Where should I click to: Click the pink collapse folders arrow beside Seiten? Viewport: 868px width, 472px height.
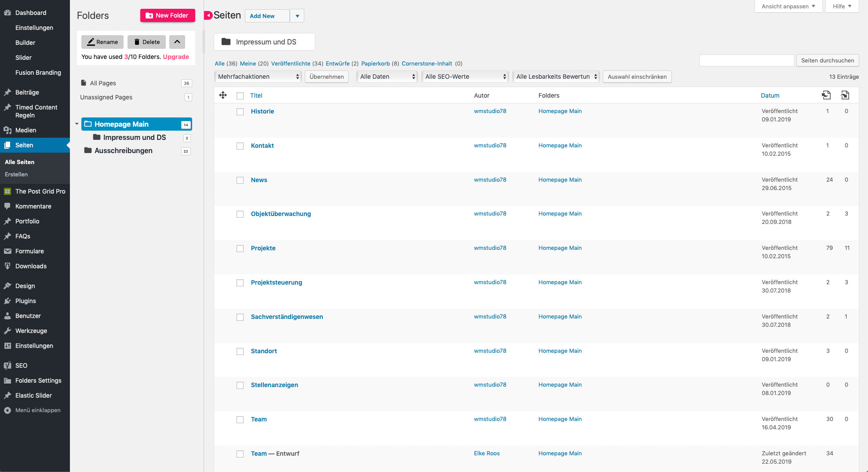(208, 15)
